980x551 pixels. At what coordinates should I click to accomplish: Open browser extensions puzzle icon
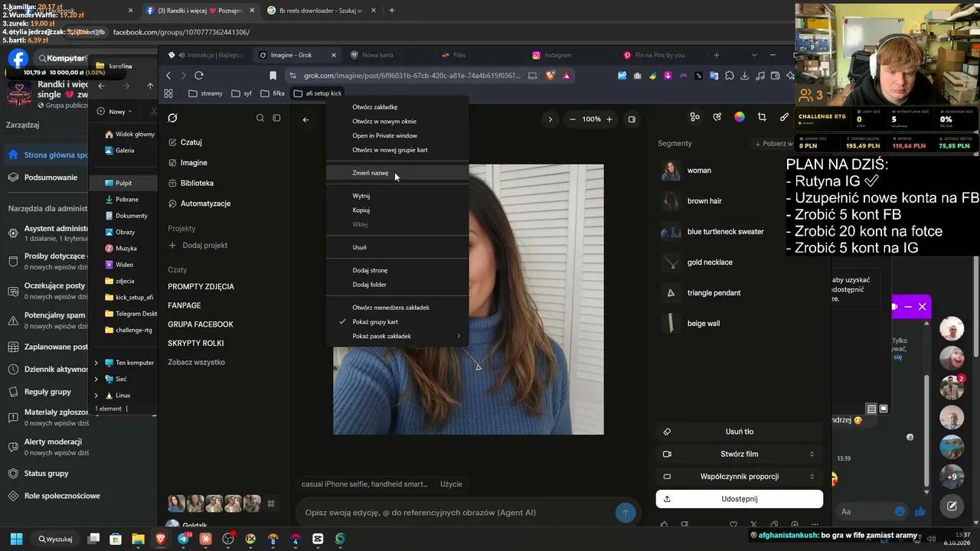730,76
